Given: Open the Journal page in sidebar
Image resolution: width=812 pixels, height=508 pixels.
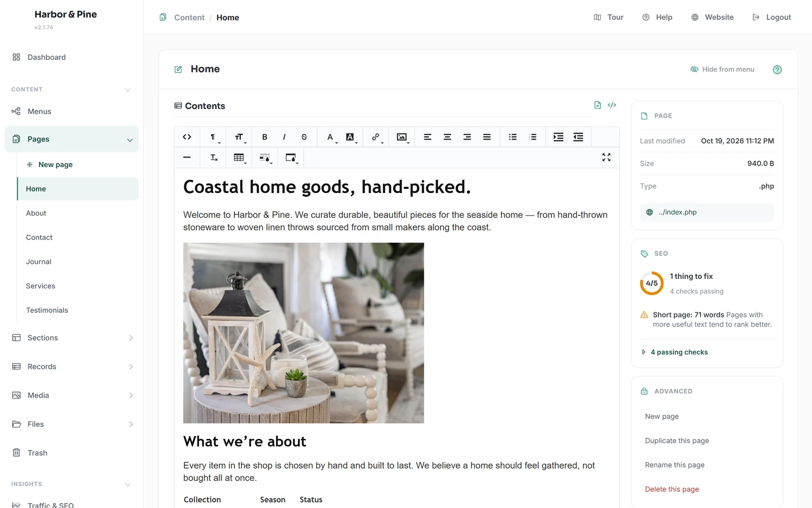Looking at the screenshot, I should click(x=39, y=262).
